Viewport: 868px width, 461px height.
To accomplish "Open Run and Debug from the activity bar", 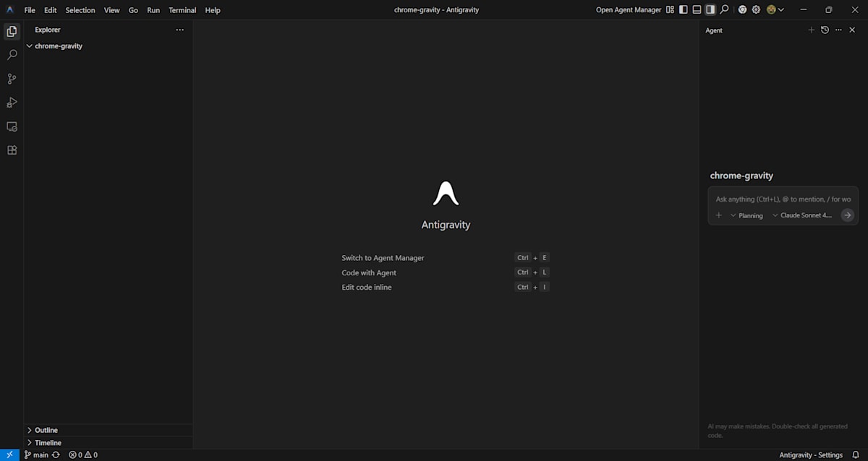I will (x=12, y=102).
